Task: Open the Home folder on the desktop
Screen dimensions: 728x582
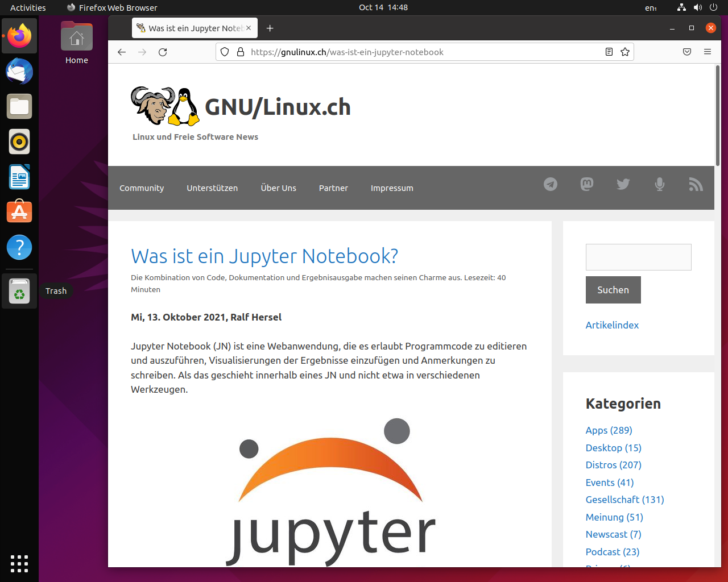Action: (x=77, y=43)
